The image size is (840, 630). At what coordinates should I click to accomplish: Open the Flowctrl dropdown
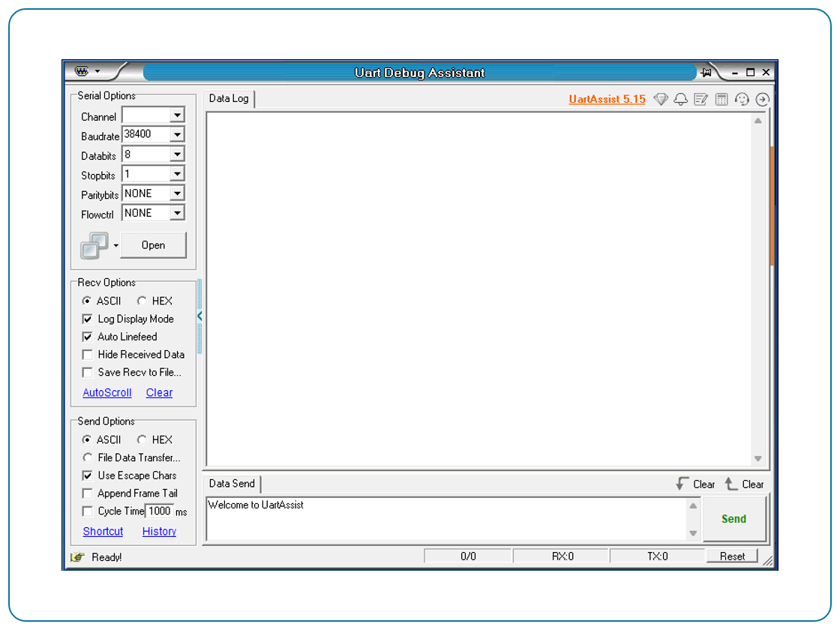(177, 213)
